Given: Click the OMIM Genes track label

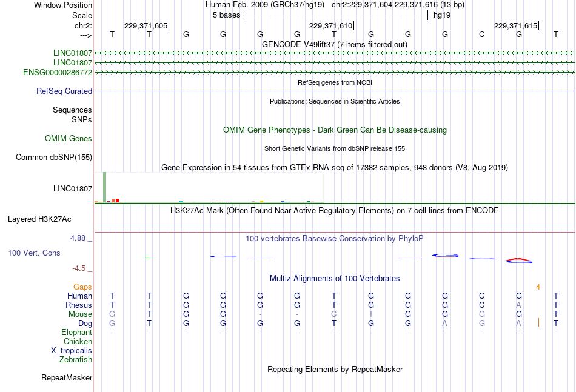Looking at the screenshot, I should (69, 138).
